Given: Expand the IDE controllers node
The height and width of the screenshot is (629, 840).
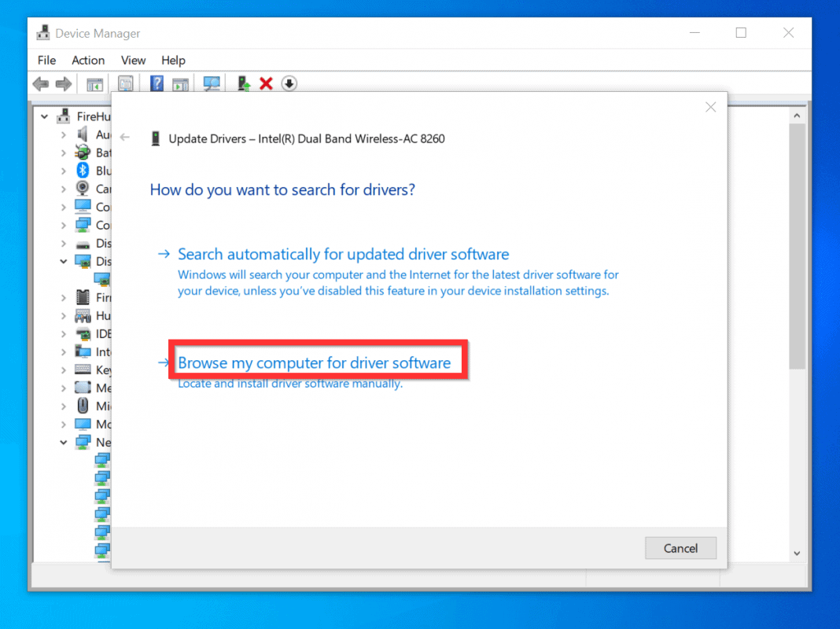Looking at the screenshot, I should [x=64, y=334].
